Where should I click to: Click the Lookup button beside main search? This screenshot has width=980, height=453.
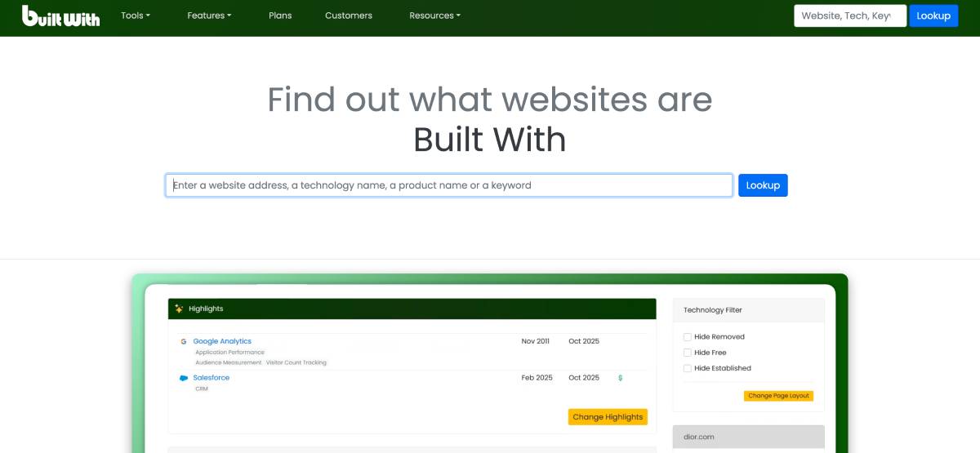(763, 185)
